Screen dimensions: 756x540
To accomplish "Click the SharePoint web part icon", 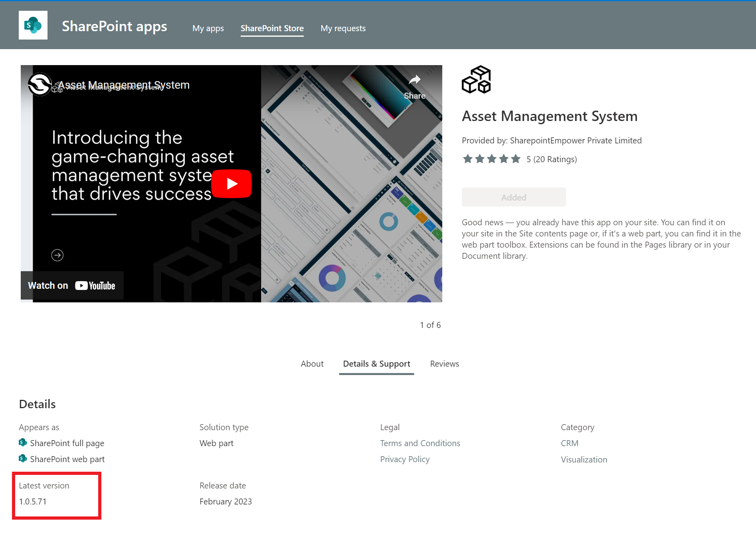I will (x=23, y=459).
